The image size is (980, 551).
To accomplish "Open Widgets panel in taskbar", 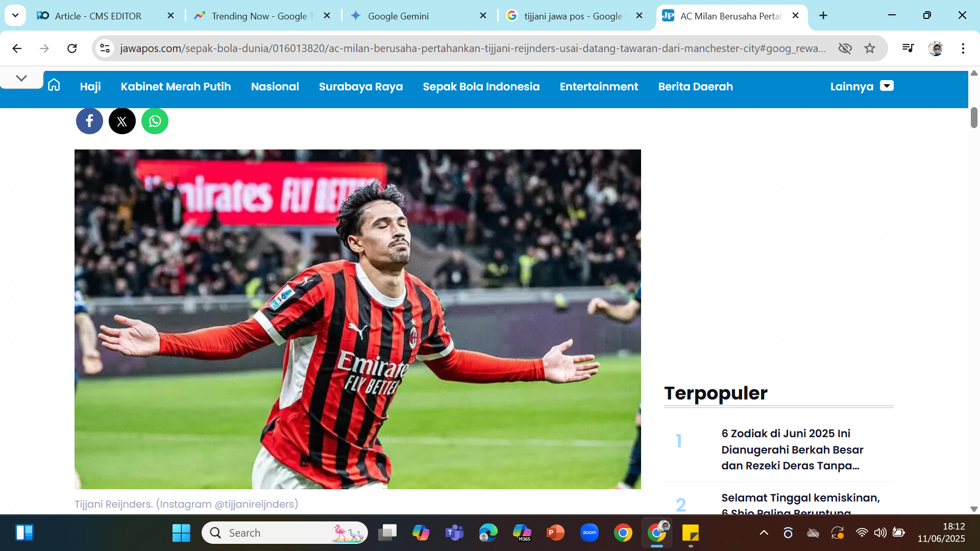I will 24,533.
